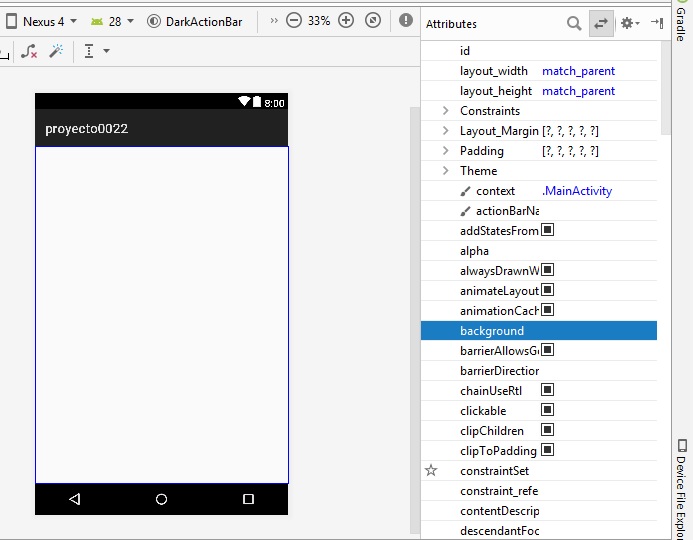Show layout warnings and errors icon

tap(405, 20)
